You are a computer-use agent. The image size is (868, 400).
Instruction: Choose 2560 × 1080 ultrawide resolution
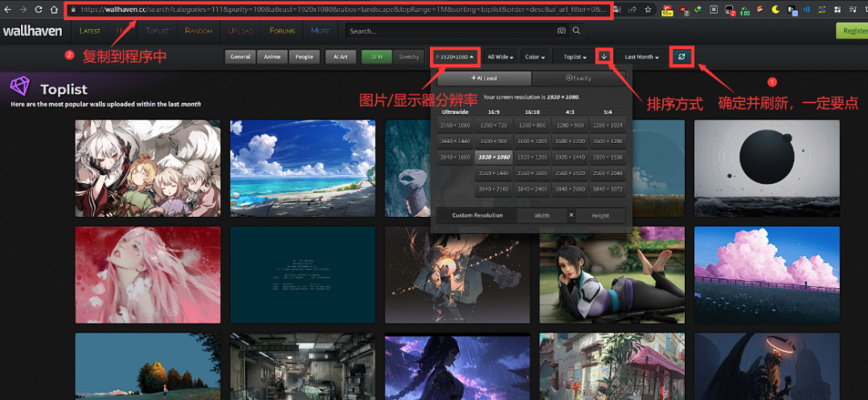point(454,125)
